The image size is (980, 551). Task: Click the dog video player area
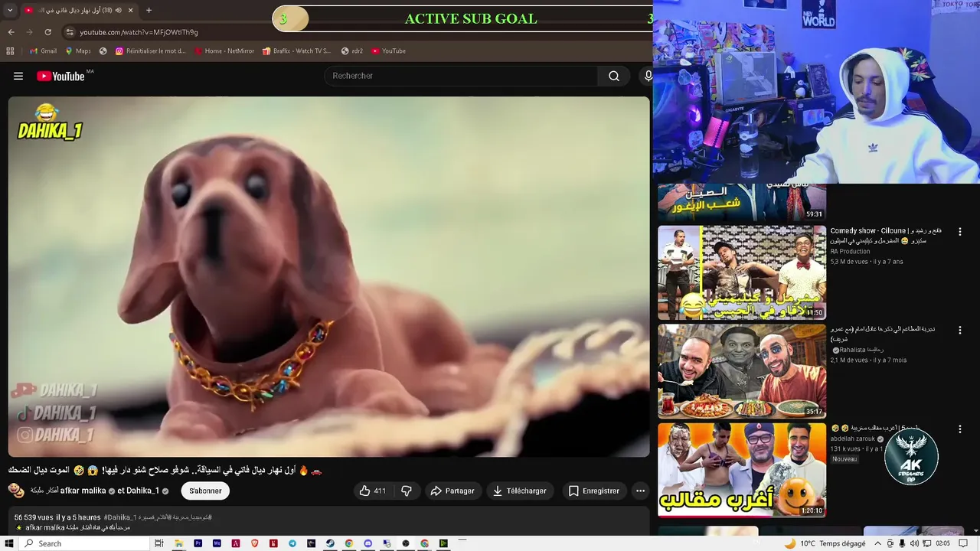(x=328, y=276)
